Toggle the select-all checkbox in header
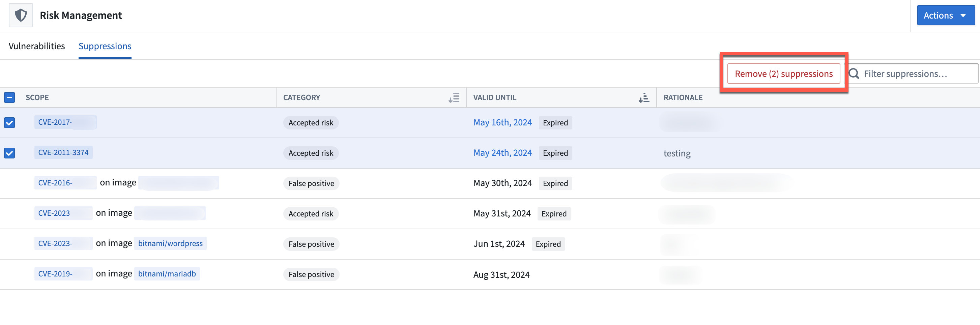 tap(9, 98)
